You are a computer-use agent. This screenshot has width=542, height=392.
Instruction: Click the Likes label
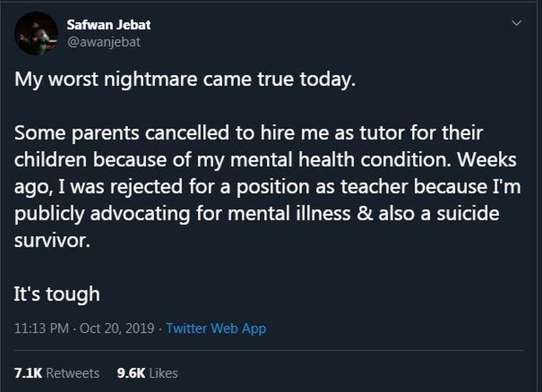pyautogui.click(x=163, y=373)
